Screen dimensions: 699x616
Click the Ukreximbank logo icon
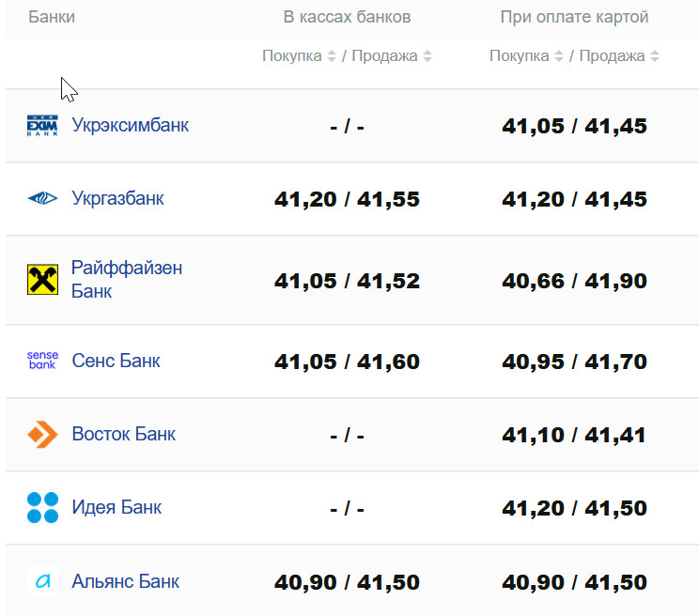[x=42, y=125]
